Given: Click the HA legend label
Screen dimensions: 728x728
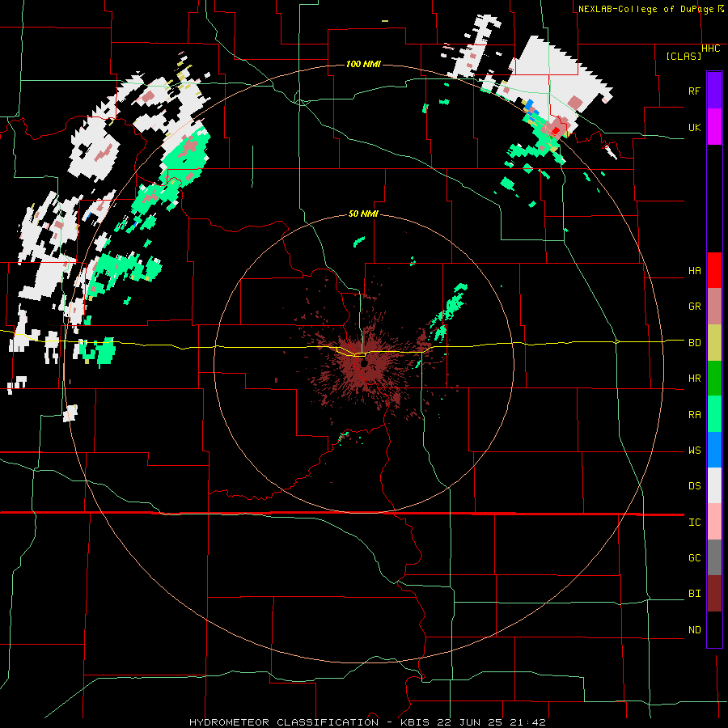Looking at the screenshot, I should click(x=695, y=271).
